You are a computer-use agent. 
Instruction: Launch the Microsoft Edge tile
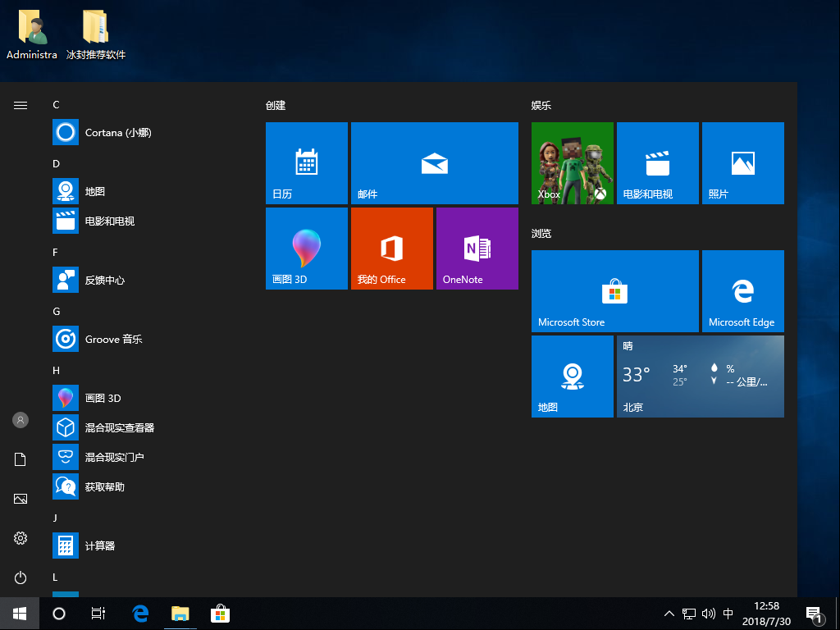743,291
